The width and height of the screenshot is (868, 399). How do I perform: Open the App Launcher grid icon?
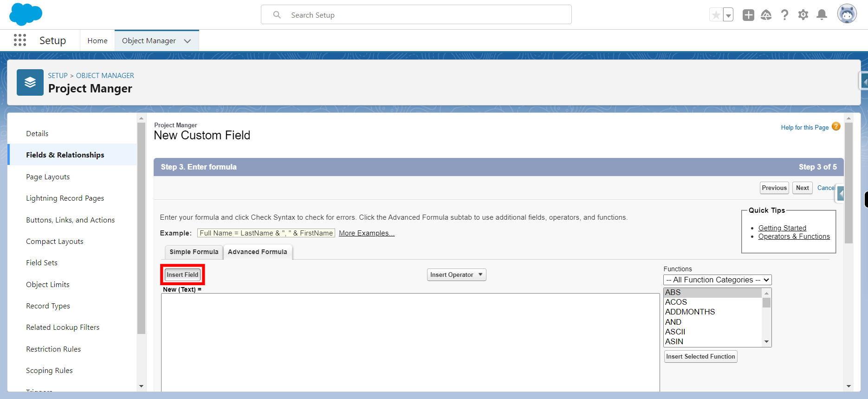[x=20, y=40]
